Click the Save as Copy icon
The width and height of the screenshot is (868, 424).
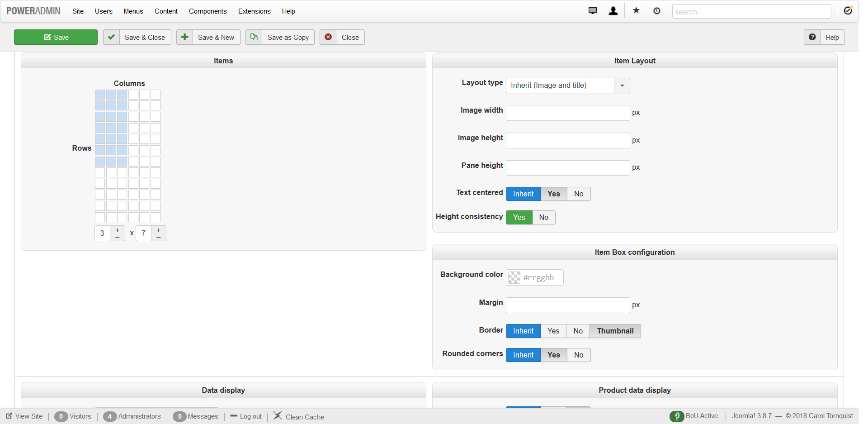(x=254, y=37)
